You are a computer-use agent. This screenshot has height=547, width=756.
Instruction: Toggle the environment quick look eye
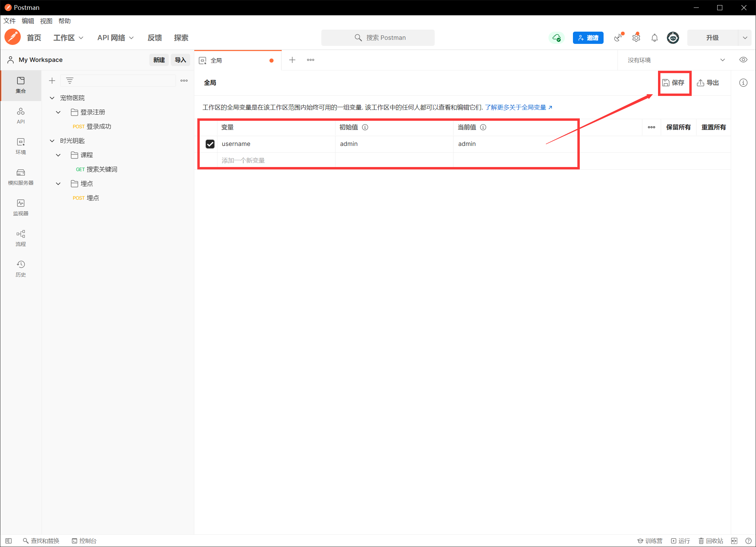coord(743,60)
